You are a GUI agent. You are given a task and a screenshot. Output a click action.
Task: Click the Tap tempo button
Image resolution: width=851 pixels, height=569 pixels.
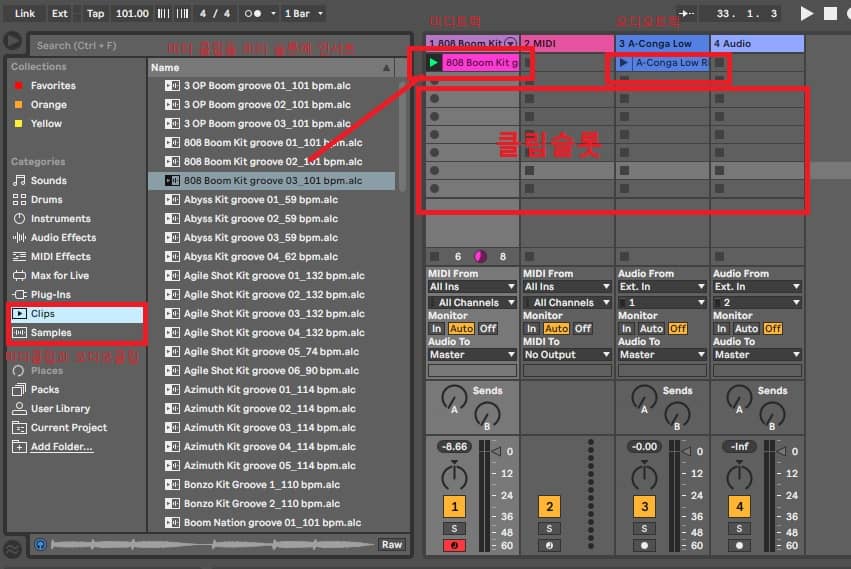tap(96, 14)
